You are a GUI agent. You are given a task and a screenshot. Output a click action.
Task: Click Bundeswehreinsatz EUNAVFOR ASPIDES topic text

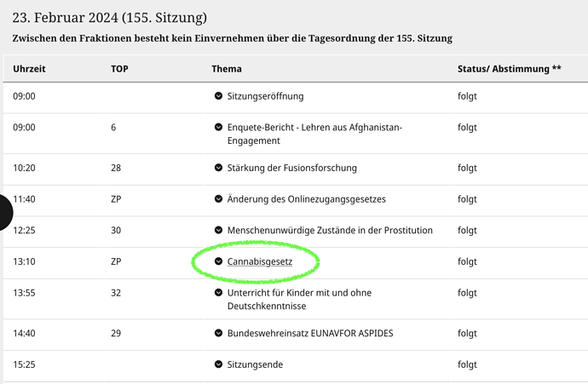(310, 333)
